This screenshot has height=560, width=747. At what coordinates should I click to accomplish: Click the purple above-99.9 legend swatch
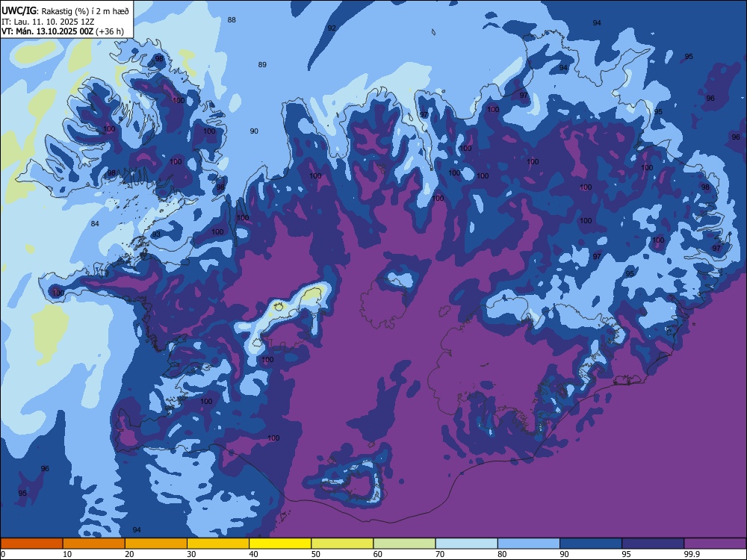pyautogui.click(x=715, y=544)
